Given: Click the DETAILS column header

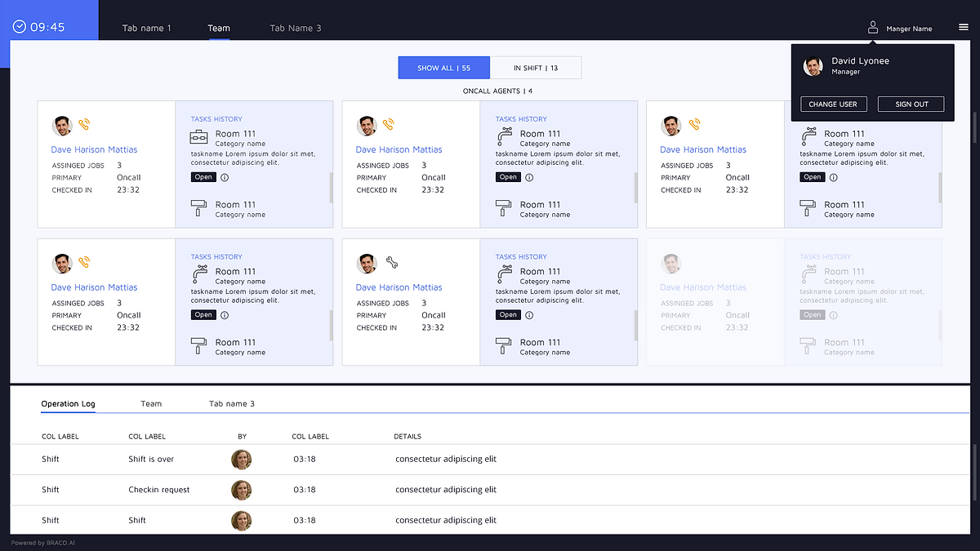Looking at the screenshot, I should (x=408, y=437).
